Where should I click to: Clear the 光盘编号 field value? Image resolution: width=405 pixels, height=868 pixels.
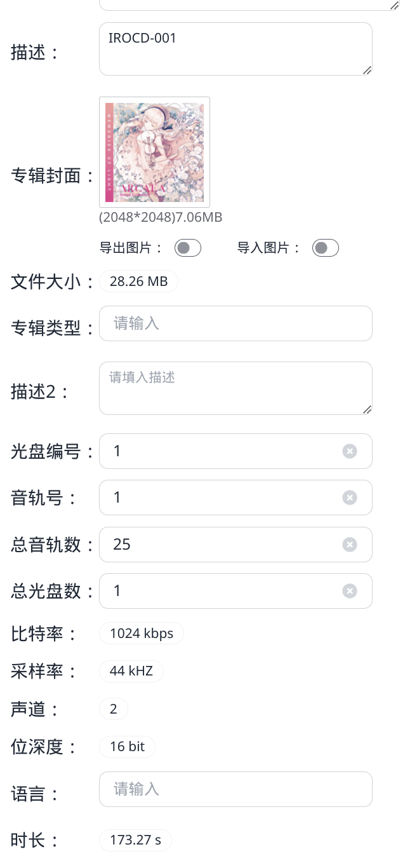[350, 451]
